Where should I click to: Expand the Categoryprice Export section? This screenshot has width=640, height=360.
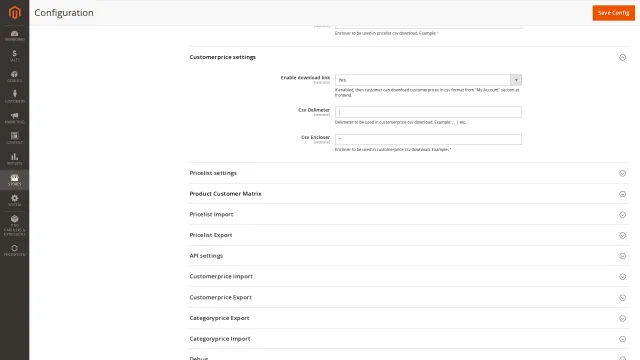coord(622,318)
